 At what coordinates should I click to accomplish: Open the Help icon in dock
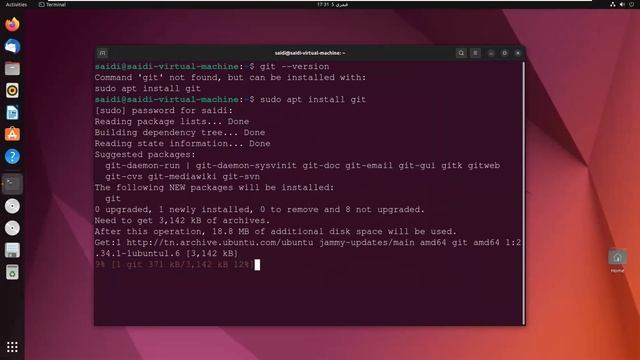pyautogui.click(x=12, y=156)
